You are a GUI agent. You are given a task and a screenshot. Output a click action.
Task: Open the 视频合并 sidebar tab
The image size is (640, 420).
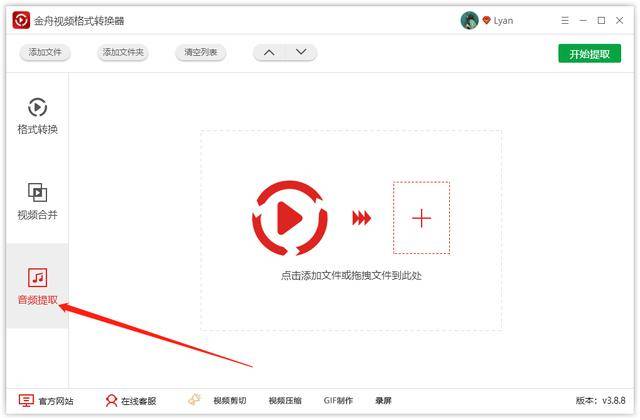pos(37,201)
